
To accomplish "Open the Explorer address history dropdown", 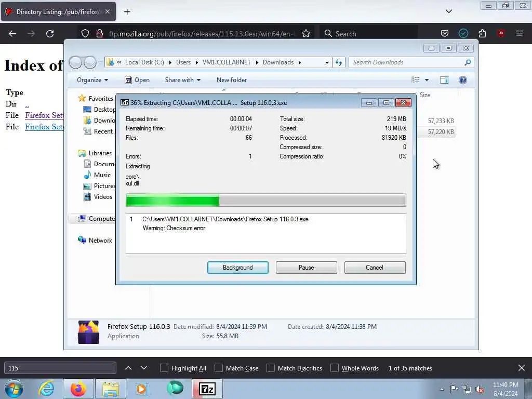I will (327, 62).
